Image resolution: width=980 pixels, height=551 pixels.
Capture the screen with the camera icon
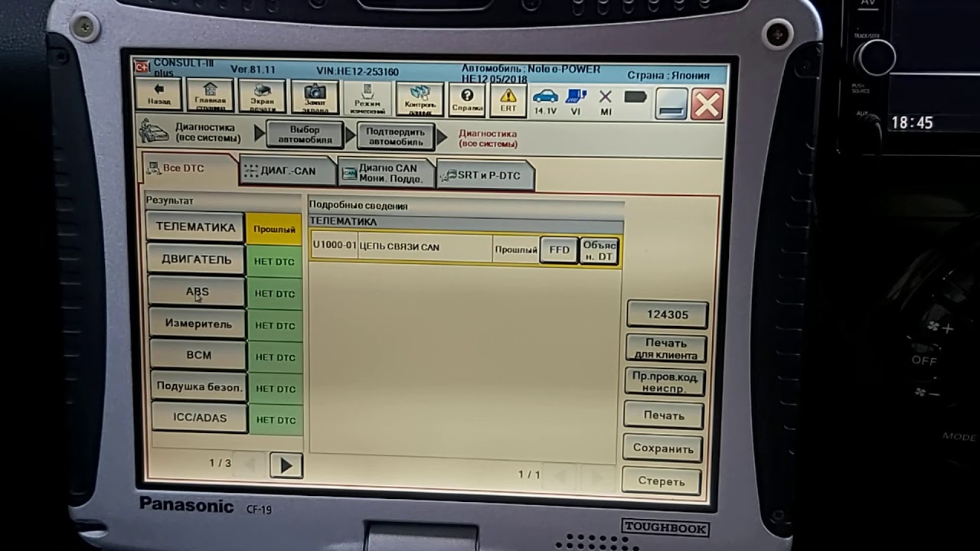[315, 99]
